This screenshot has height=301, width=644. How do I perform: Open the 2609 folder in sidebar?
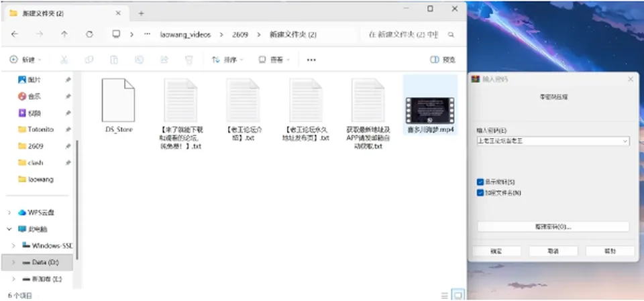[31, 146]
